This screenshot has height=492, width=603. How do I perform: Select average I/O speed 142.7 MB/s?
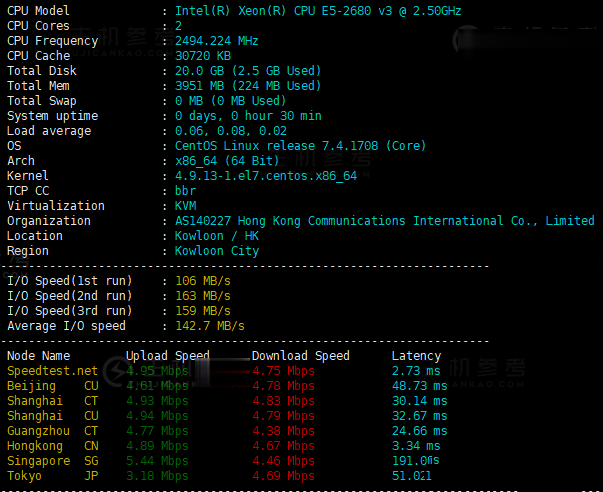pyautogui.click(x=210, y=326)
